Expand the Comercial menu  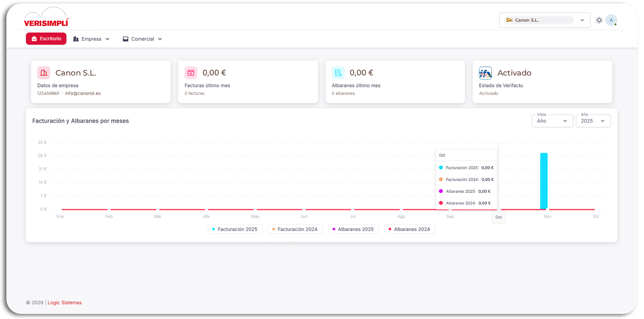142,39
